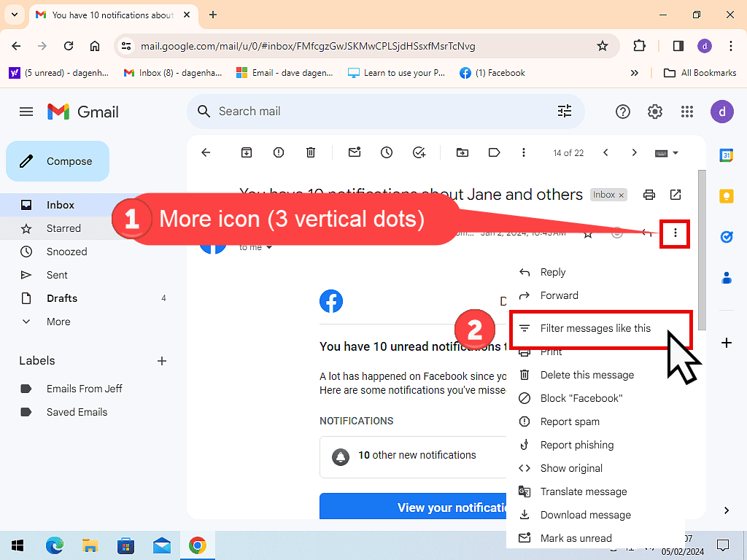Open the input tools keyboard dropdown

667,152
